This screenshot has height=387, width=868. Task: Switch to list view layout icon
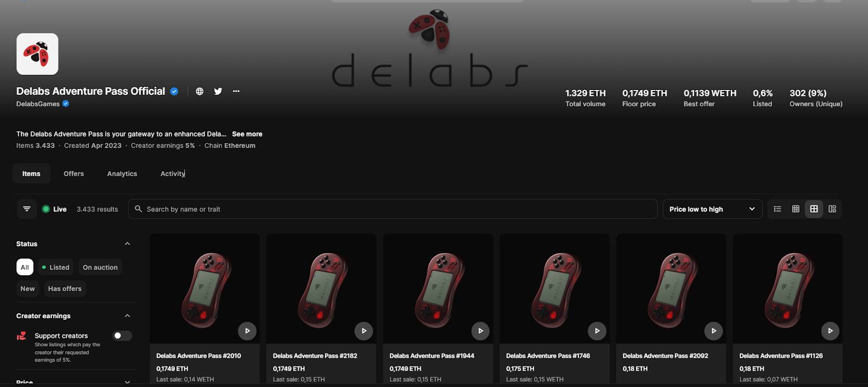coord(777,209)
